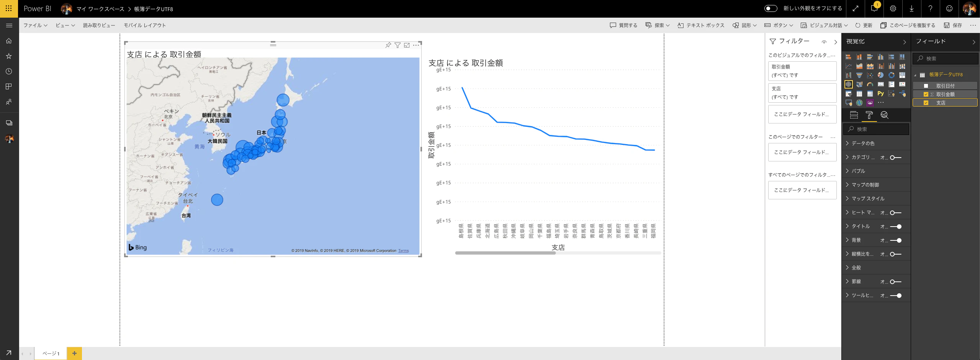Click the フィールド pane 検索 box

946,59
